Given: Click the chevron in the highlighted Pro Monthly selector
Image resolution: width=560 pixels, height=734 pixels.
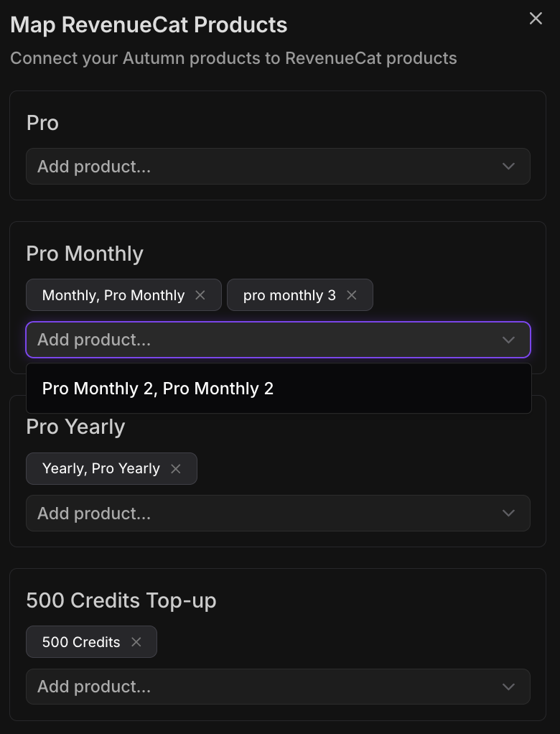Looking at the screenshot, I should point(508,340).
